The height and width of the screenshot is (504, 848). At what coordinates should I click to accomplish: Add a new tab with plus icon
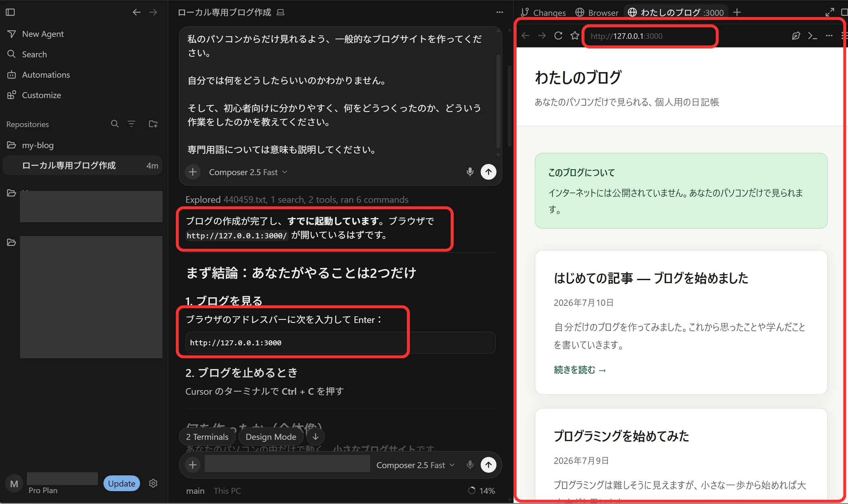[x=737, y=13]
